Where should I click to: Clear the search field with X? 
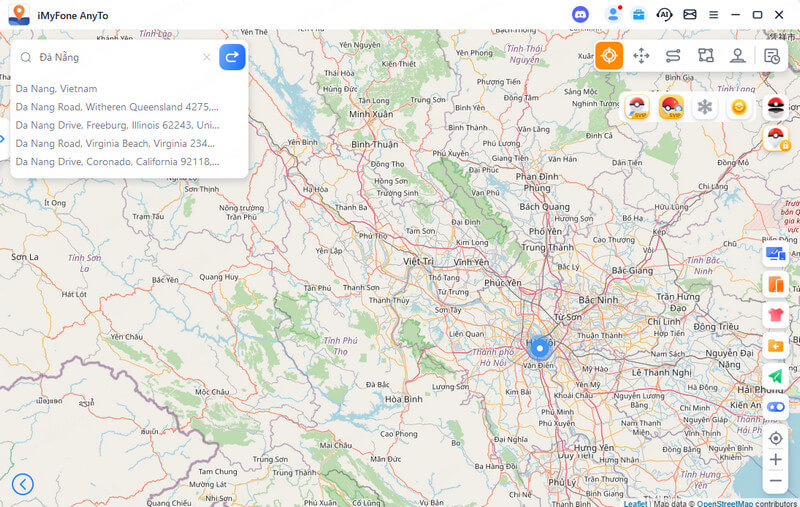pos(207,57)
